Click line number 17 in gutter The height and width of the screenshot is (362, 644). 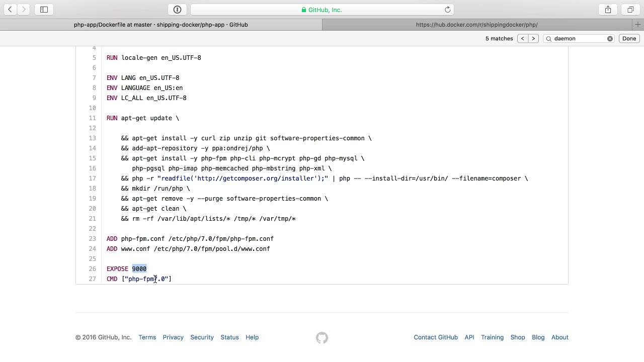coord(92,178)
